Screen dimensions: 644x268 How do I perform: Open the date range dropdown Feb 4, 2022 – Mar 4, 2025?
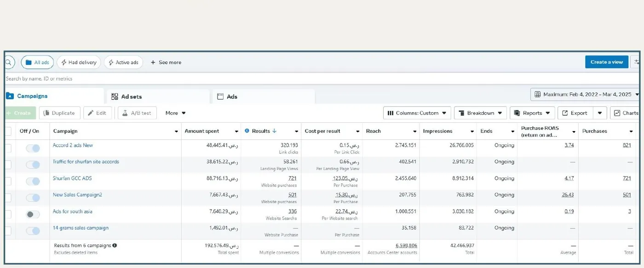(585, 95)
